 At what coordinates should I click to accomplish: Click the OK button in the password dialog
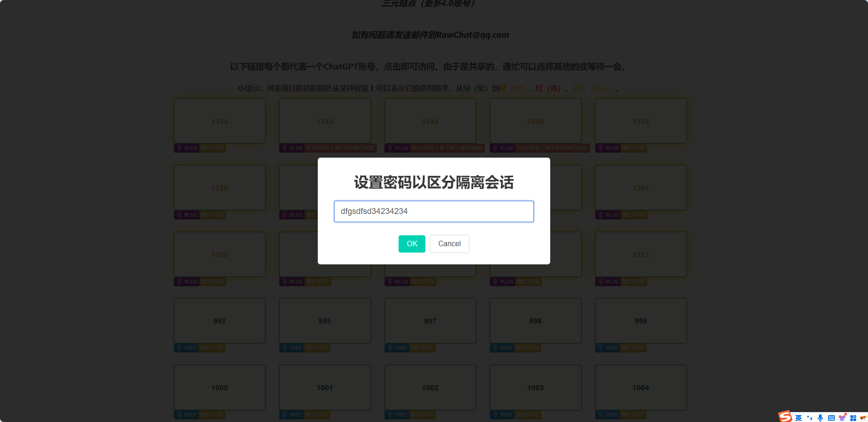click(x=412, y=244)
